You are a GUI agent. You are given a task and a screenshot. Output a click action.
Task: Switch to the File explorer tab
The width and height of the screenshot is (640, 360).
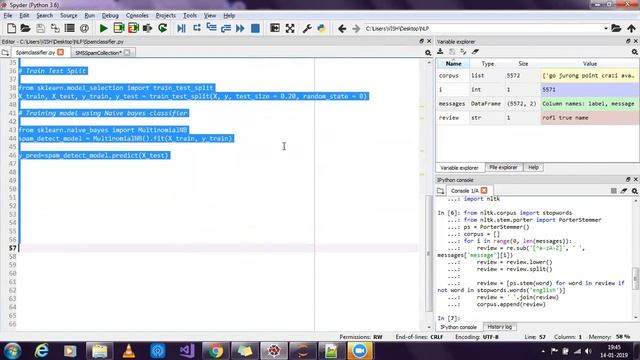coord(503,167)
